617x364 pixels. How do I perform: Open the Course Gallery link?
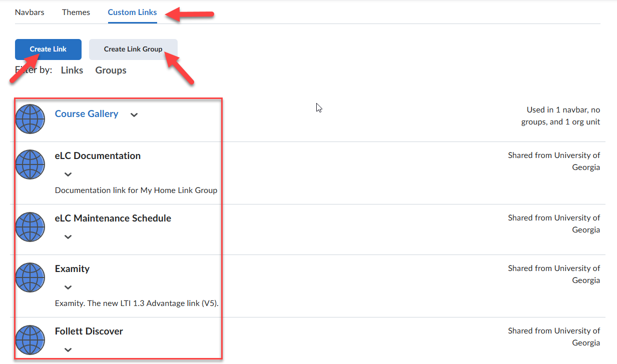87,114
